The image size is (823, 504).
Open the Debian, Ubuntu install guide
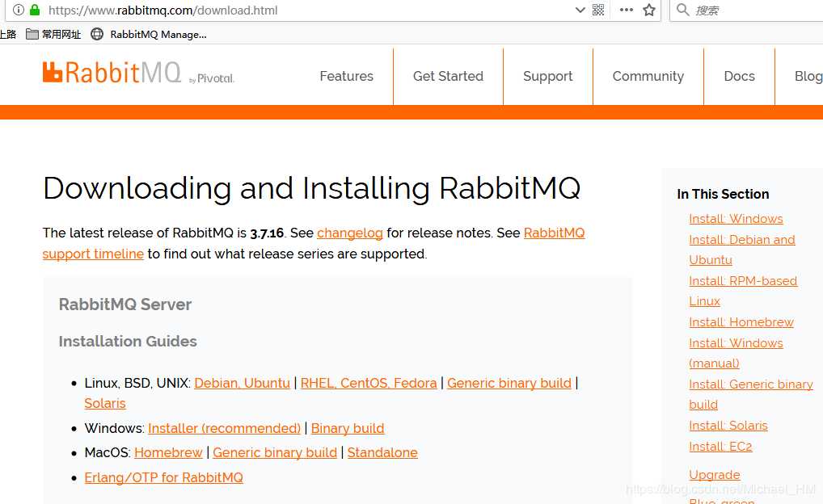(242, 384)
